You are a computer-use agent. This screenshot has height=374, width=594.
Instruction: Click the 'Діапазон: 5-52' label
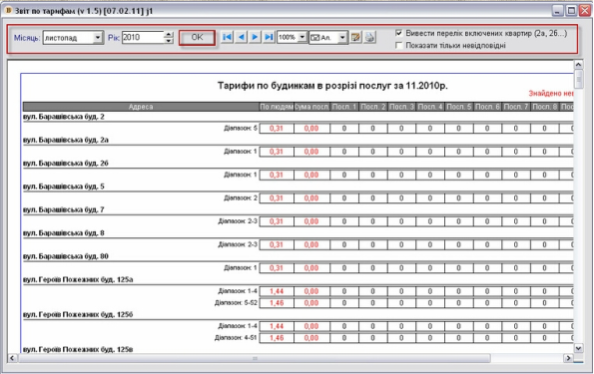coord(236,303)
